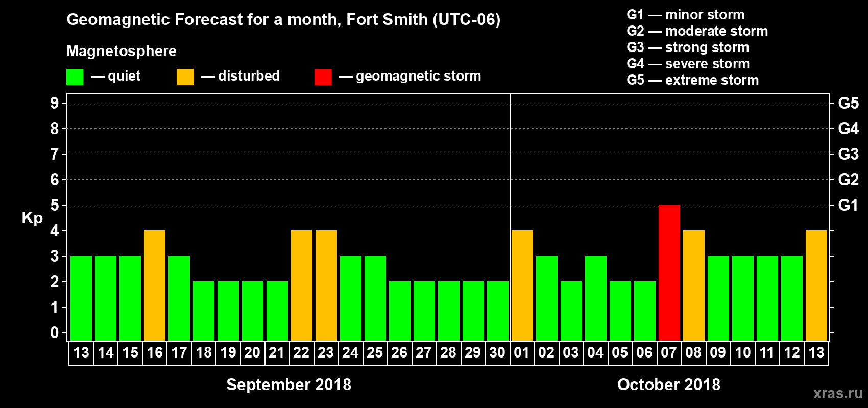Click the date label 11 in October
Image resolution: width=868 pixels, height=408 pixels.
pos(767,352)
